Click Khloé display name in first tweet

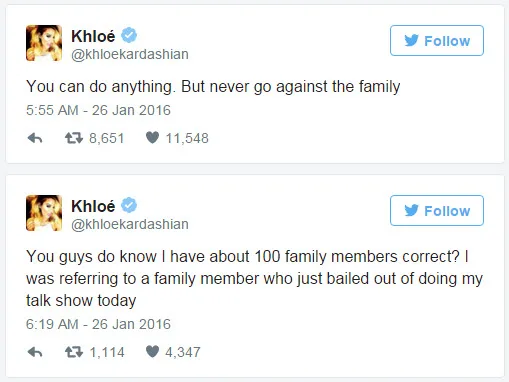[x=93, y=36]
